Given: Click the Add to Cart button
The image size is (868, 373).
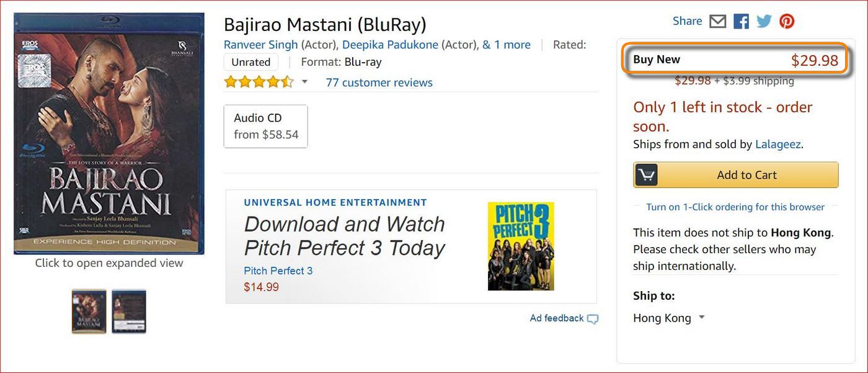Looking at the screenshot, I should coord(746,175).
